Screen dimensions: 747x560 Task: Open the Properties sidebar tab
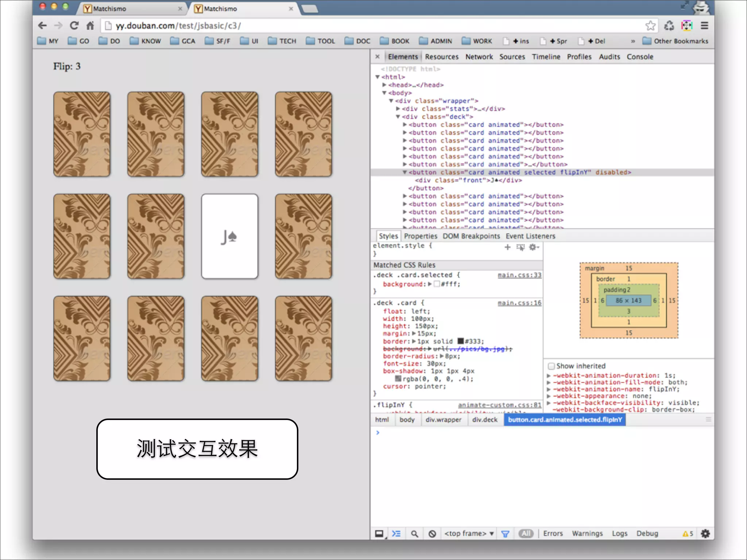[x=421, y=236]
